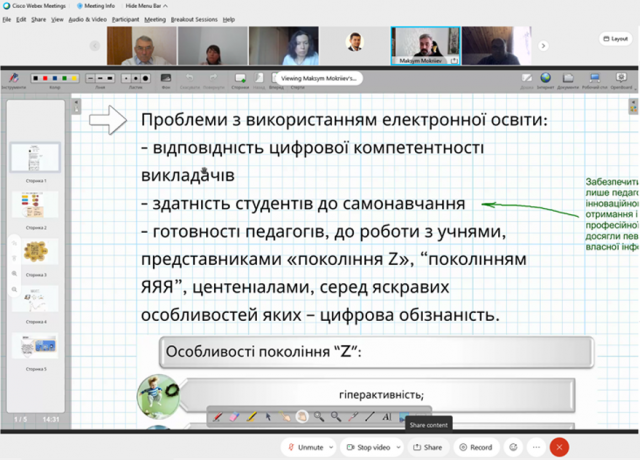Select the yellow highlighter tool
640x460 pixels.
point(251,417)
